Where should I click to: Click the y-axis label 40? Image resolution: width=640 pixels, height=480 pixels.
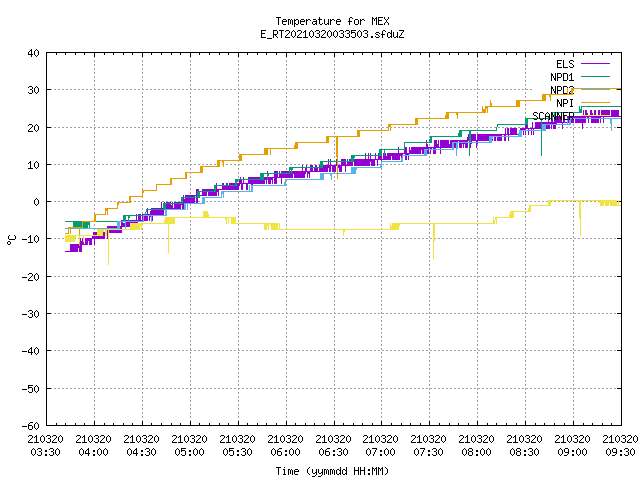click(x=33, y=53)
